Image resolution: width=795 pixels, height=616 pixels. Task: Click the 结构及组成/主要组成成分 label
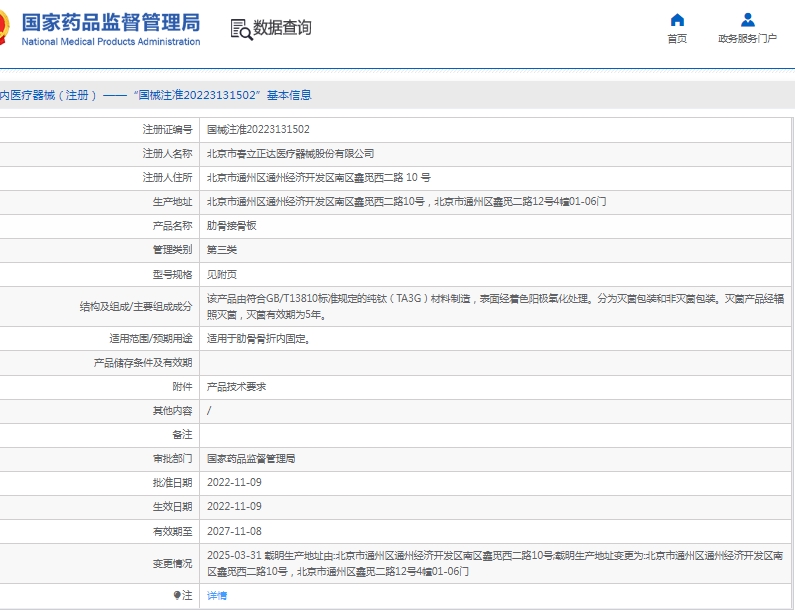[x=136, y=306]
